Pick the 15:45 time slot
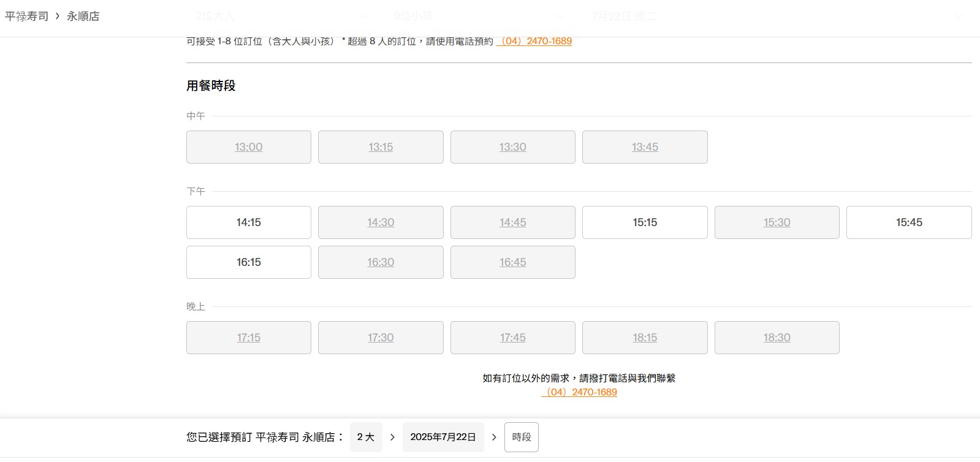The image size is (980, 462). click(x=908, y=222)
